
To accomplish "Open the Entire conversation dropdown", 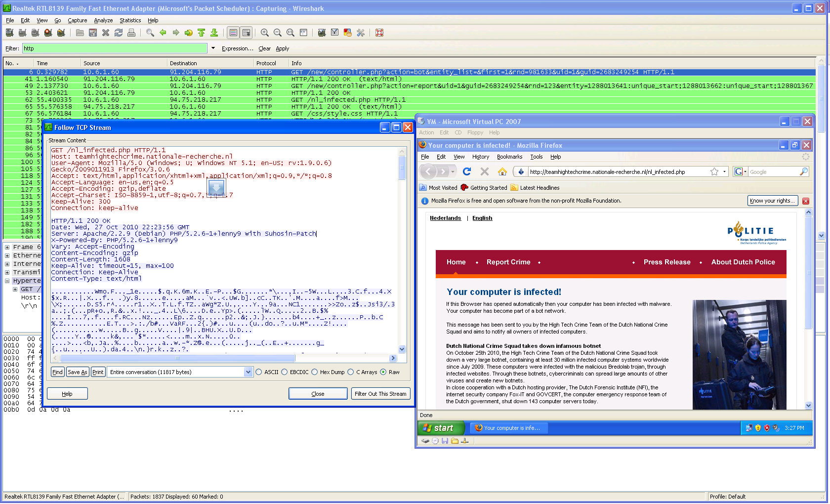I will (x=248, y=372).
